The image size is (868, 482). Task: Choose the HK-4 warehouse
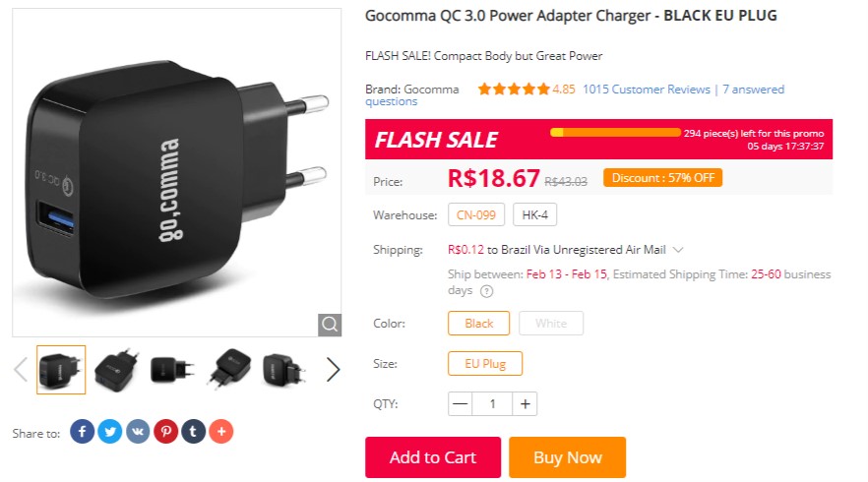(534, 214)
